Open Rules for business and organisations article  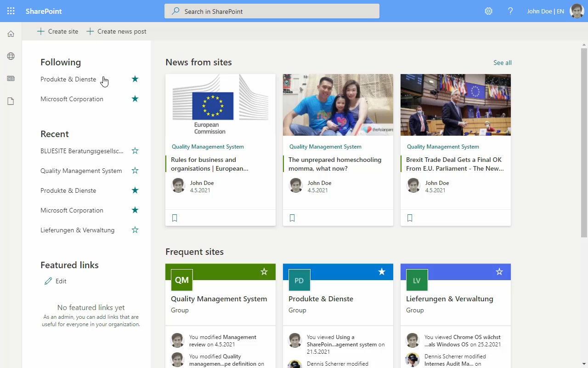pos(210,164)
